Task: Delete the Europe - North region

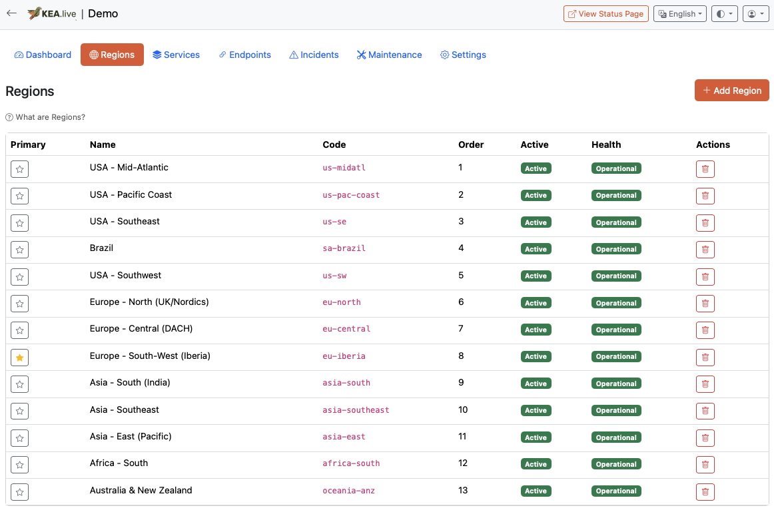Action: 705,304
